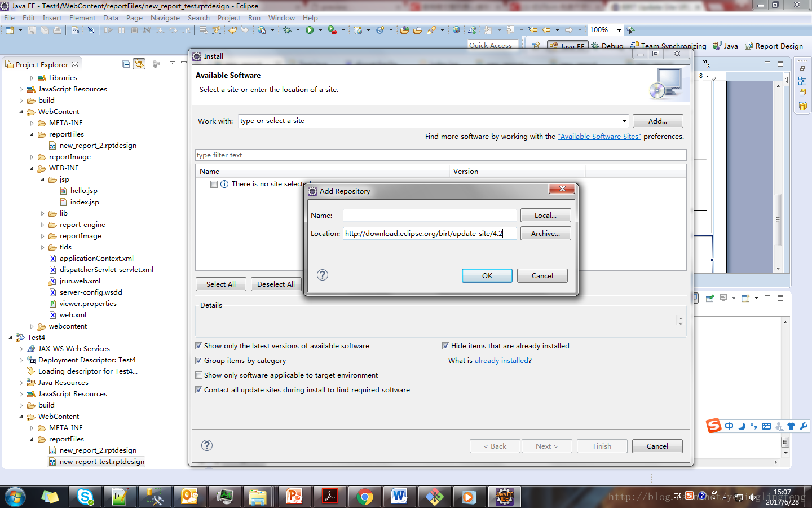Toggle Link with Editor in Project Explorer
Screen dimensions: 812x508
139,64
